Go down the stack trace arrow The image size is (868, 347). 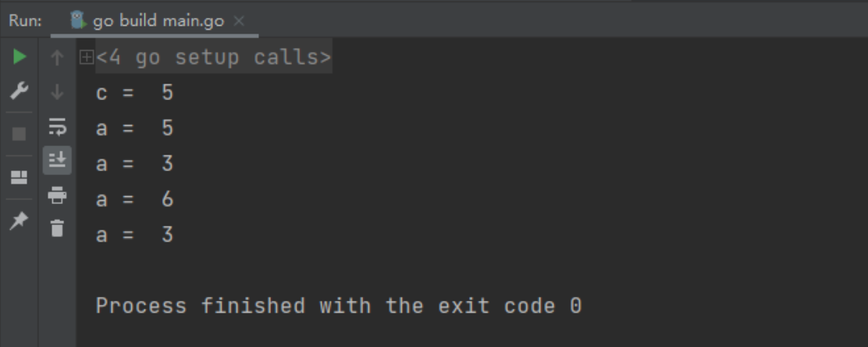coord(57,92)
